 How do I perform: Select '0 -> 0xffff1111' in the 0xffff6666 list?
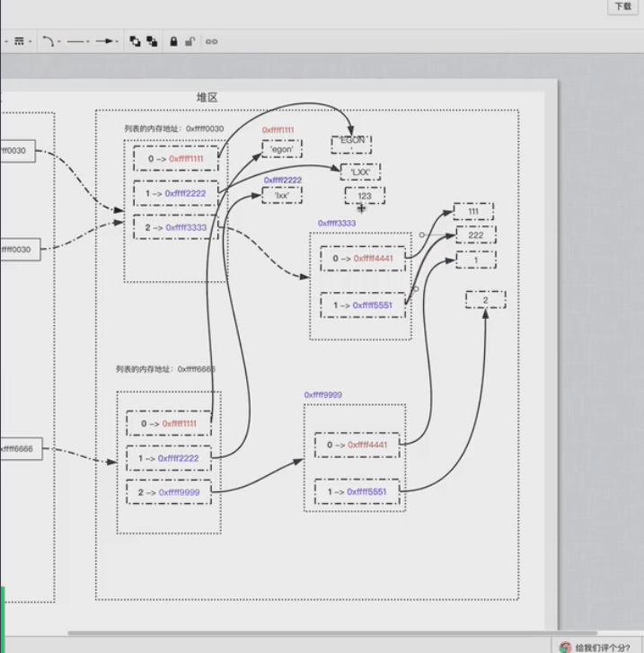coord(169,424)
